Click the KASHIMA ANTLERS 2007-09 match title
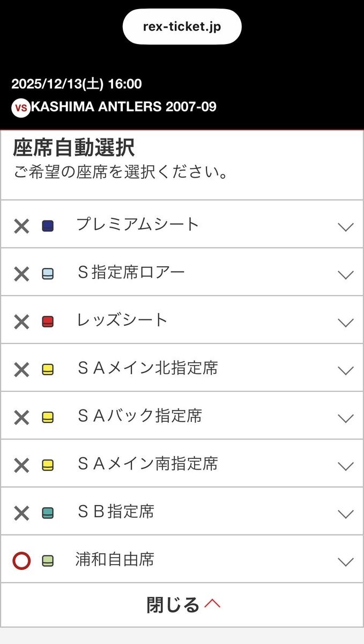This screenshot has width=364, height=644. coord(124,106)
